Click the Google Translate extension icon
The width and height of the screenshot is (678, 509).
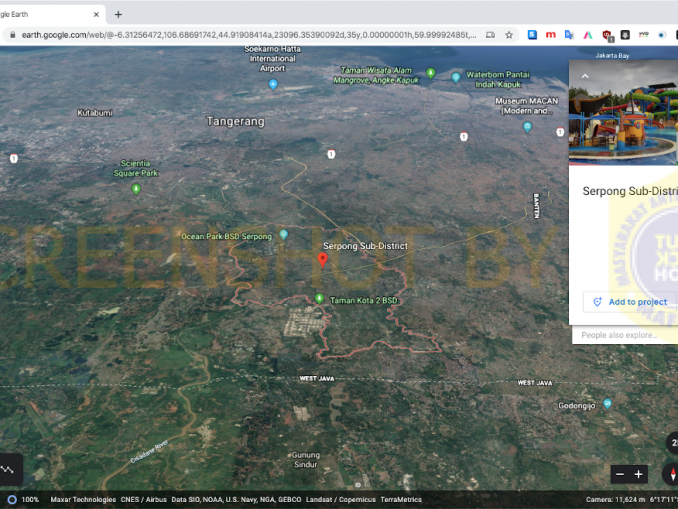coord(569,35)
